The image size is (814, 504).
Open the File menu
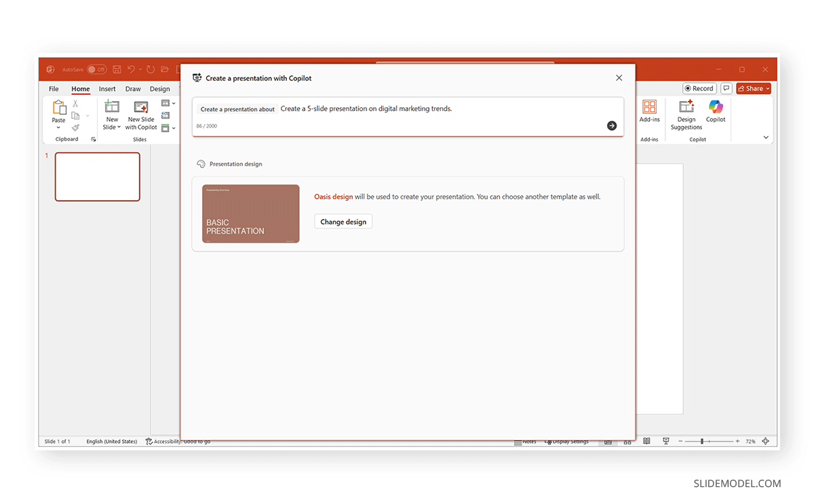click(x=54, y=89)
